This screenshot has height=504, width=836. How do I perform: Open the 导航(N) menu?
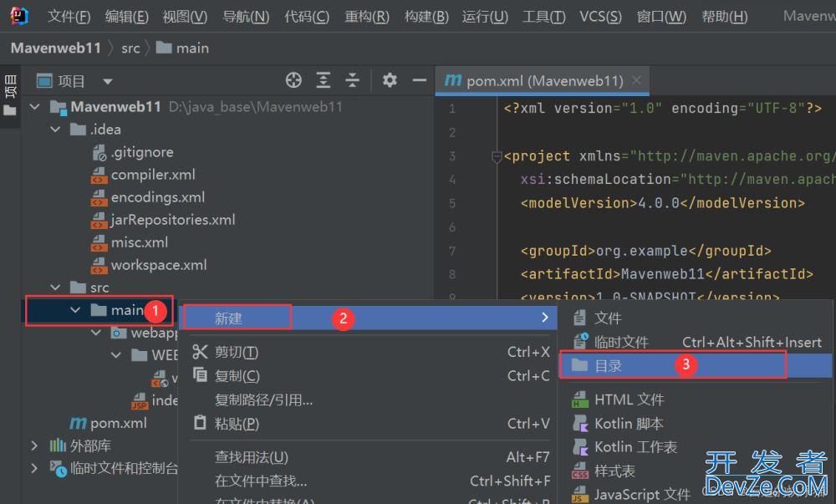[246, 17]
